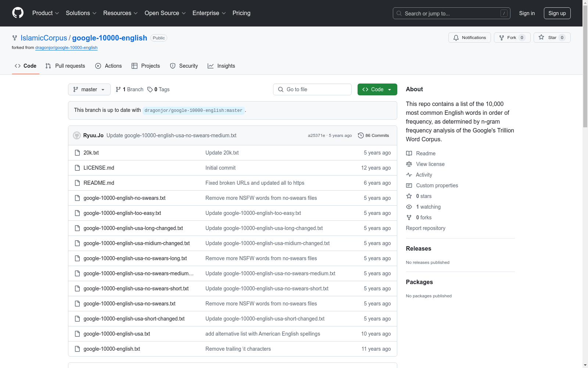
Task: Expand the Open Source menu
Action: coord(165,13)
